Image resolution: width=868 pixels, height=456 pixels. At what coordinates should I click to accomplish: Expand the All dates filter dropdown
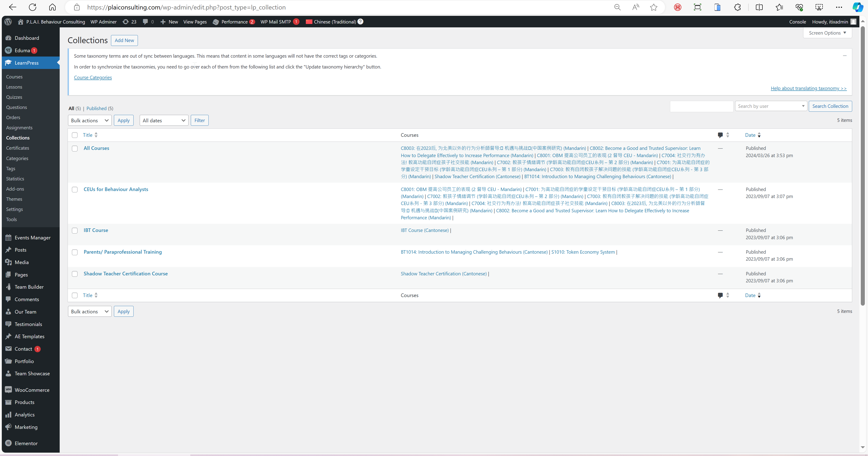164,120
